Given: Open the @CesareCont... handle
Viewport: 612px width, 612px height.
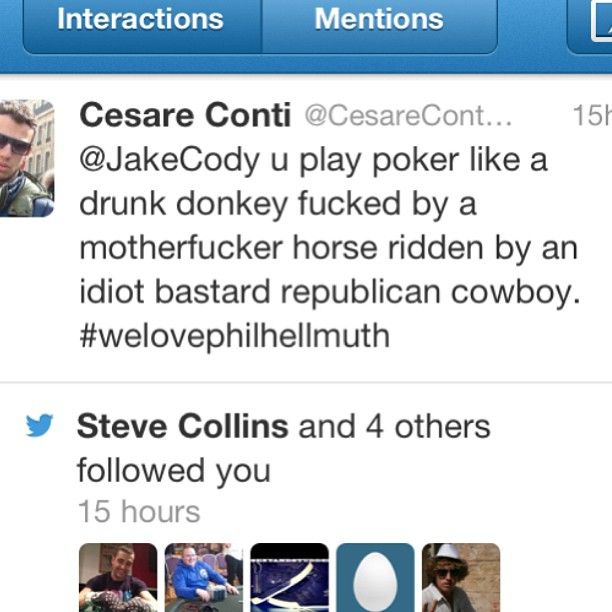Looking at the screenshot, I should coord(408,116).
